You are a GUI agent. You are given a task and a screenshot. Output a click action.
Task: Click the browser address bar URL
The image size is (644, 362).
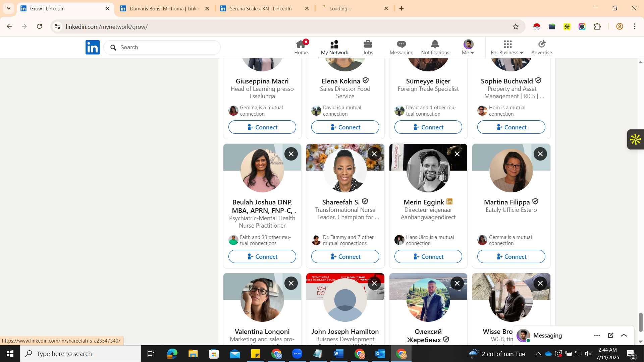pyautogui.click(x=107, y=26)
